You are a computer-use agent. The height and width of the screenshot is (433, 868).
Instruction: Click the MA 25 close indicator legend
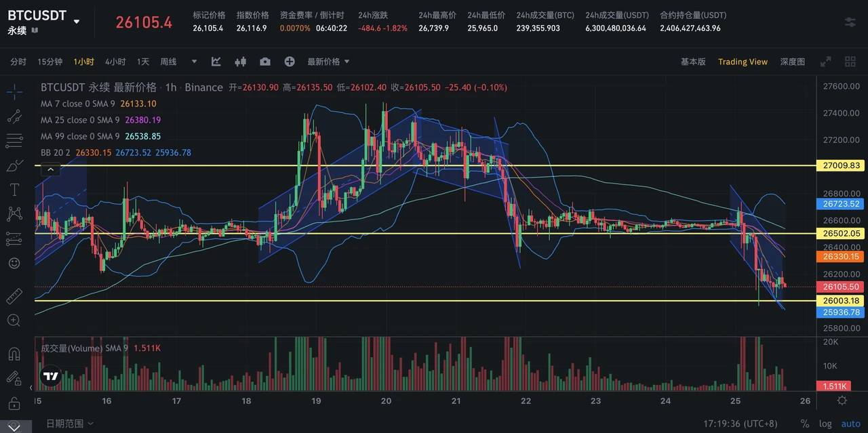coord(100,120)
